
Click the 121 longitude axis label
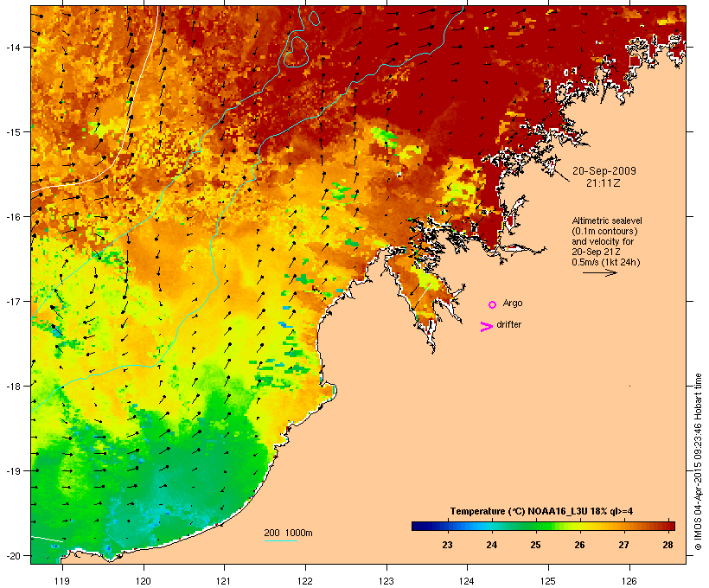[x=224, y=581]
